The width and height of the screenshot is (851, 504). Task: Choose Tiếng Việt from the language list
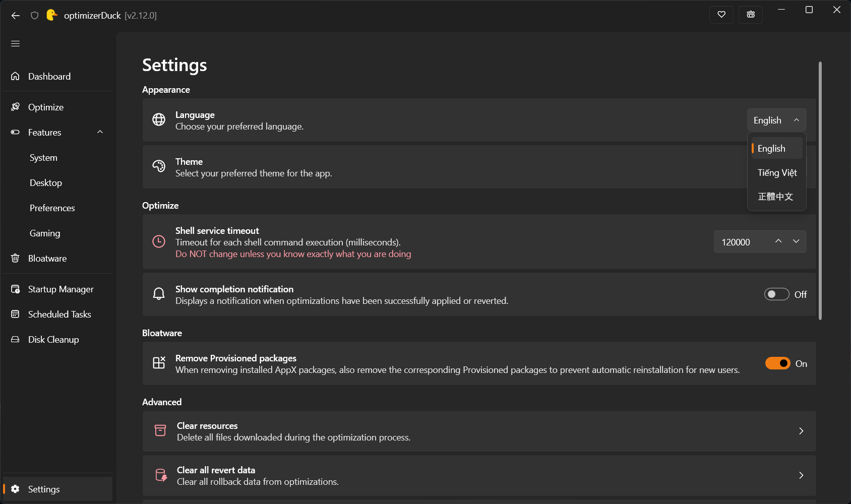[x=777, y=172]
